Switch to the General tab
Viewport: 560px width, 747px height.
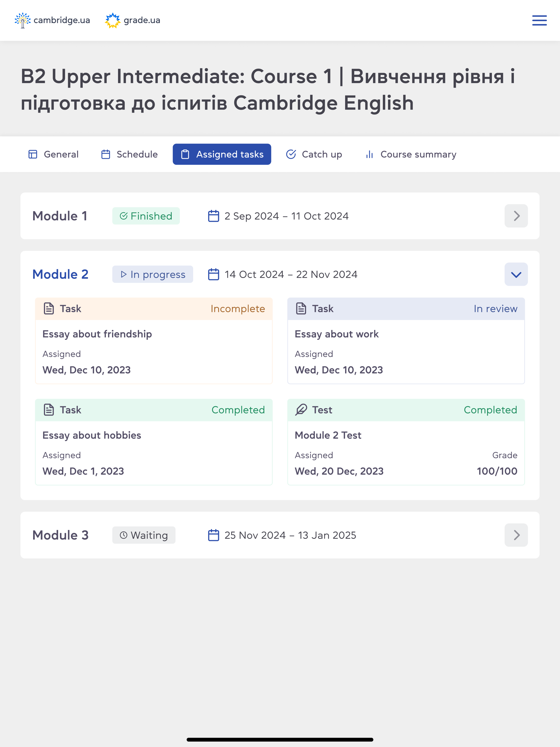click(53, 154)
